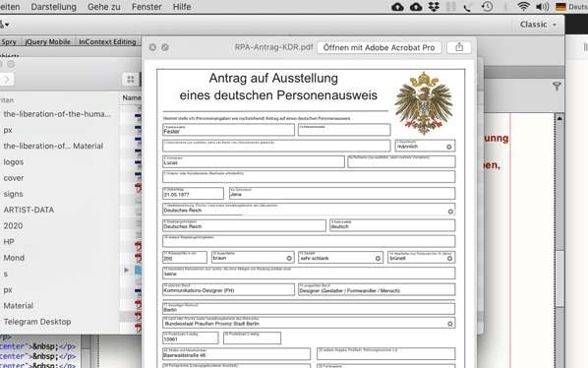Screen dimensions: 588x368
Task: Click the birth date field 21.05.1977
Action: click(x=193, y=193)
